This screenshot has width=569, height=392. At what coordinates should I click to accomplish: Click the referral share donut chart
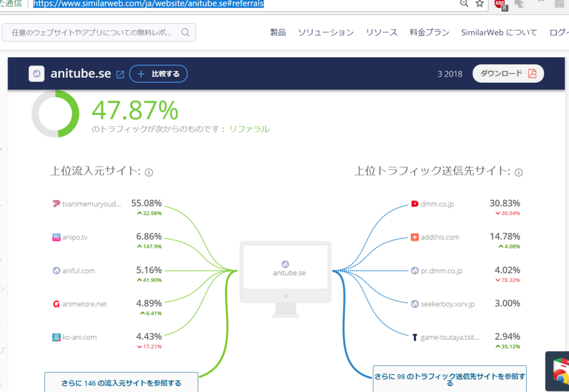pyautogui.click(x=55, y=114)
